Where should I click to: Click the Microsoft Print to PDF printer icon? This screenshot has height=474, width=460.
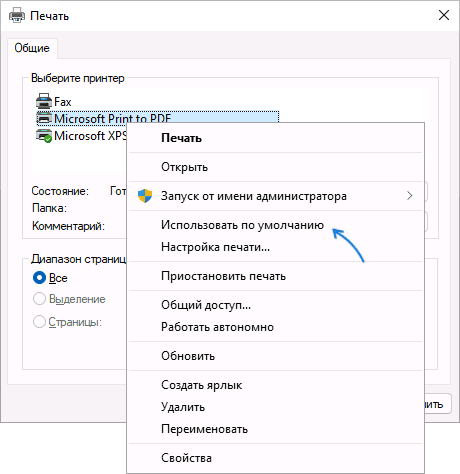[x=44, y=119]
